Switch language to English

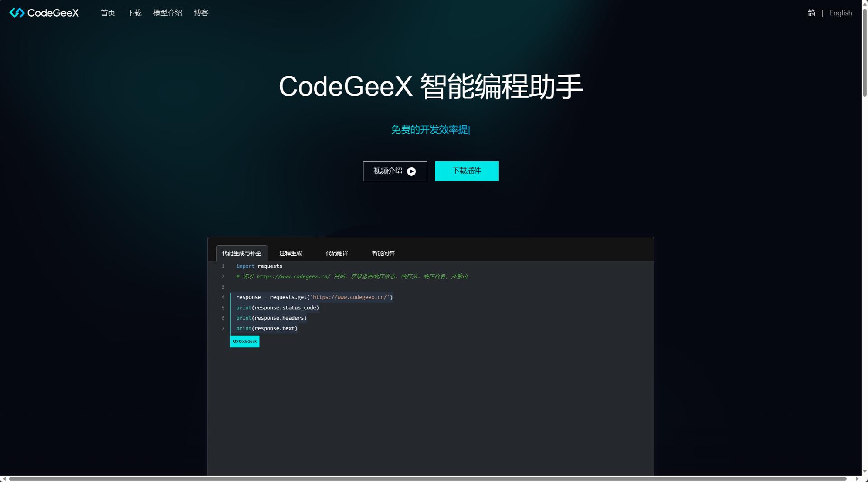pyautogui.click(x=840, y=13)
